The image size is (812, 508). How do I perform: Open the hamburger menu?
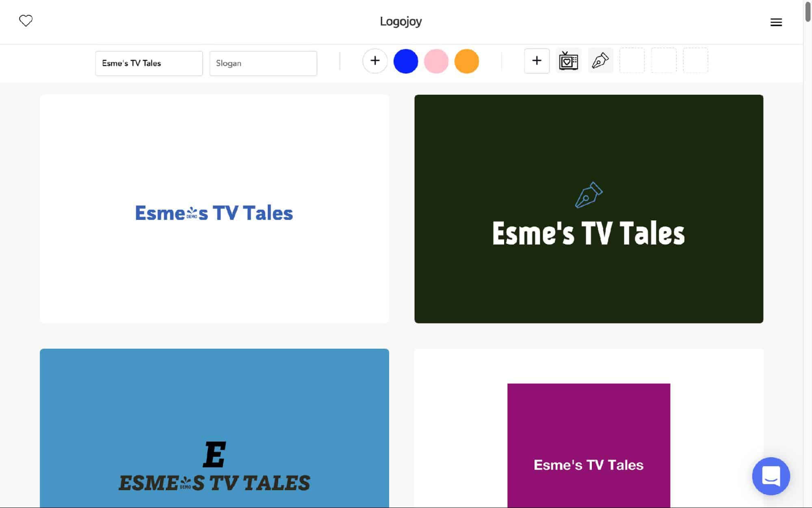pos(776,22)
